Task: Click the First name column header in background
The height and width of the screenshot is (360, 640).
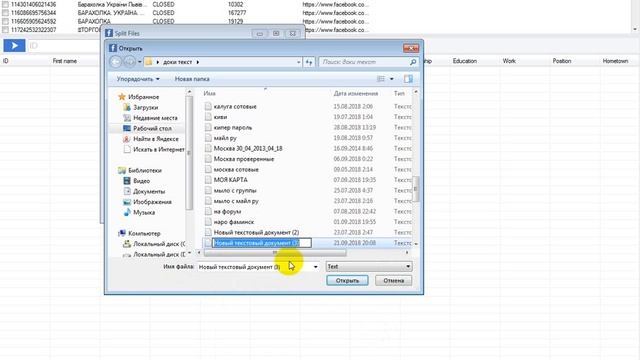Action: (x=64, y=61)
